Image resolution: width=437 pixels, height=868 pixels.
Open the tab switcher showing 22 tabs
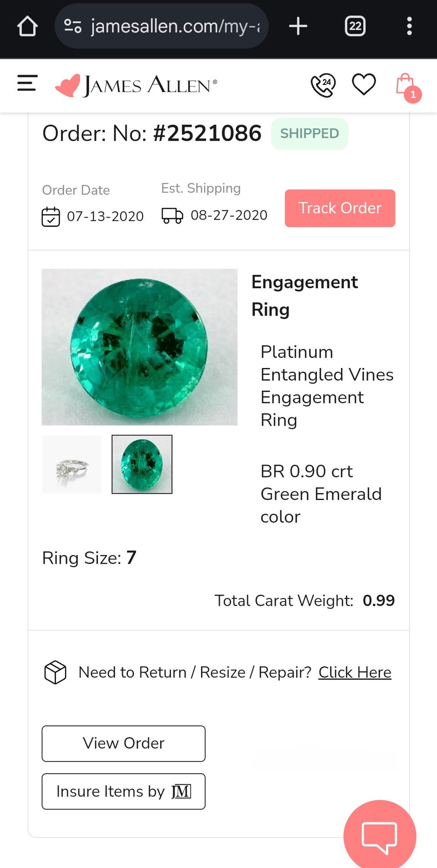(x=355, y=26)
